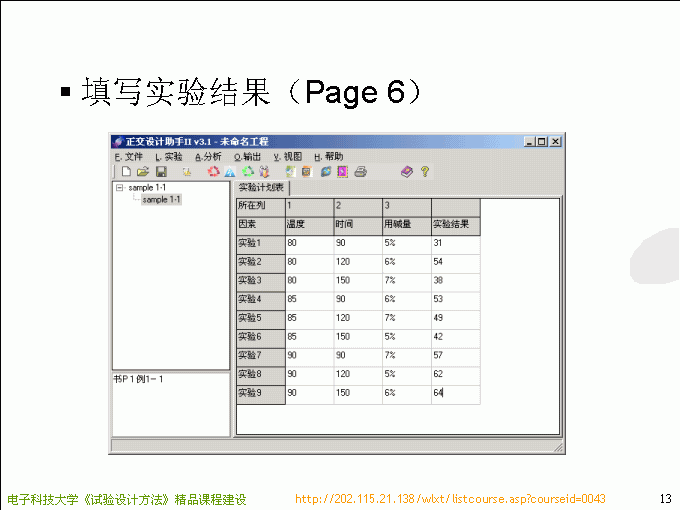The width and height of the screenshot is (680, 510).
Task: Click the Save floppy disk icon
Action: tap(160, 172)
